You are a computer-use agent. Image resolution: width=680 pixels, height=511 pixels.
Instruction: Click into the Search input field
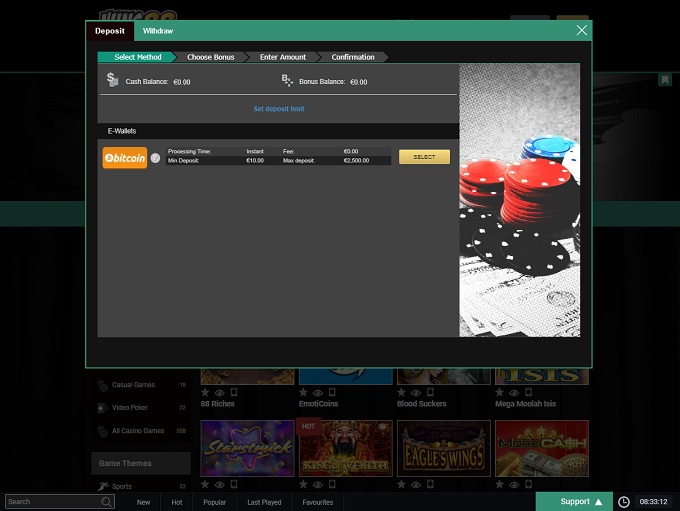tap(50, 502)
